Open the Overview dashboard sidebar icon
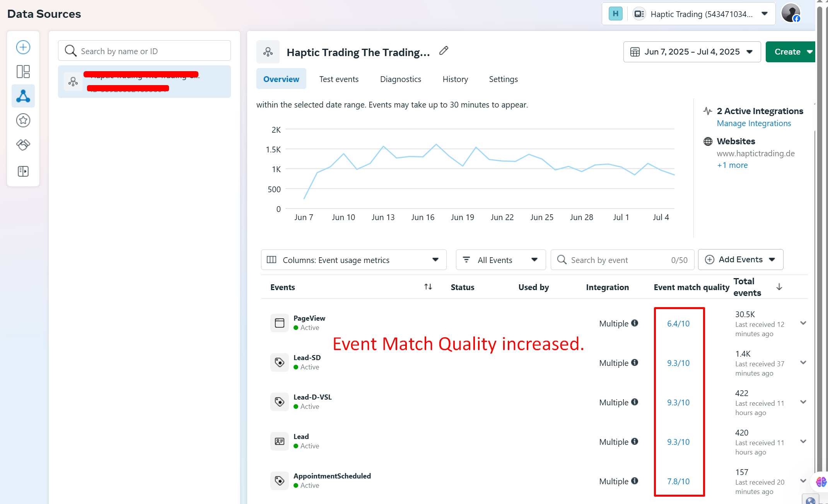 pos(23,72)
